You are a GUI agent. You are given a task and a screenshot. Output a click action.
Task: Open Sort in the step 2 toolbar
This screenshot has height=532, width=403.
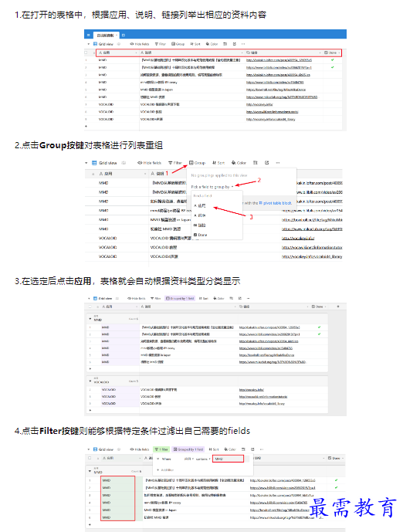218,163
